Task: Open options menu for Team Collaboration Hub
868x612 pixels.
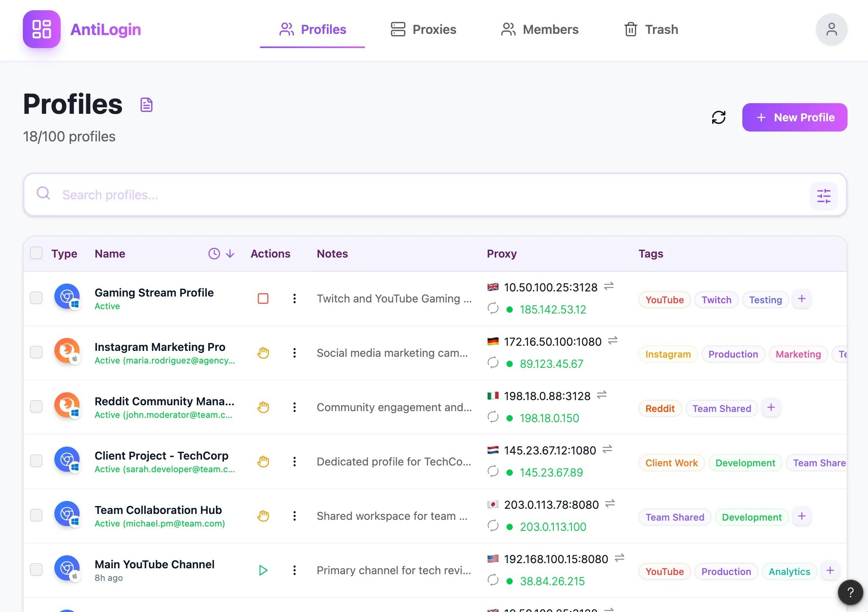Action: [294, 516]
